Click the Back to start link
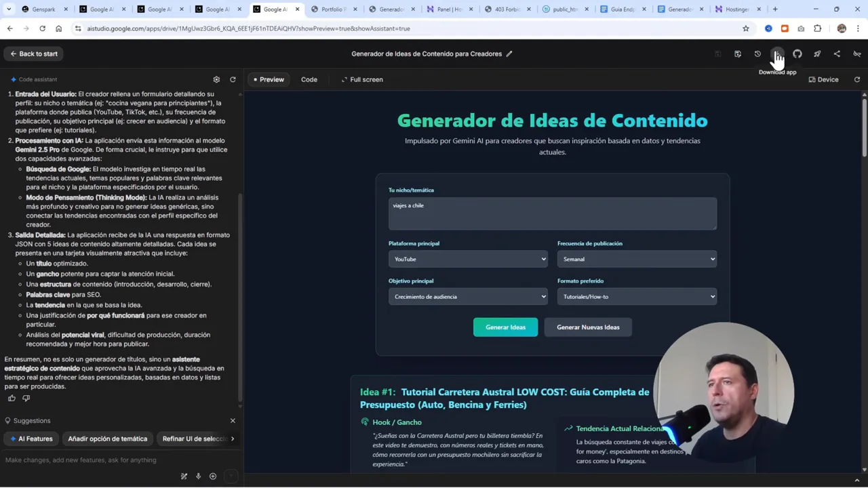This screenshot has width=868, height=488. coord(33,54)
